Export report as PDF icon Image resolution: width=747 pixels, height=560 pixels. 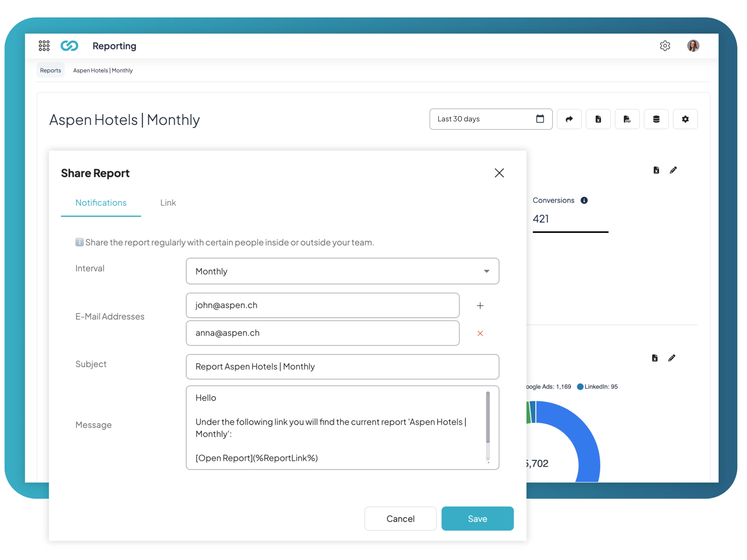tap(627, 119)
